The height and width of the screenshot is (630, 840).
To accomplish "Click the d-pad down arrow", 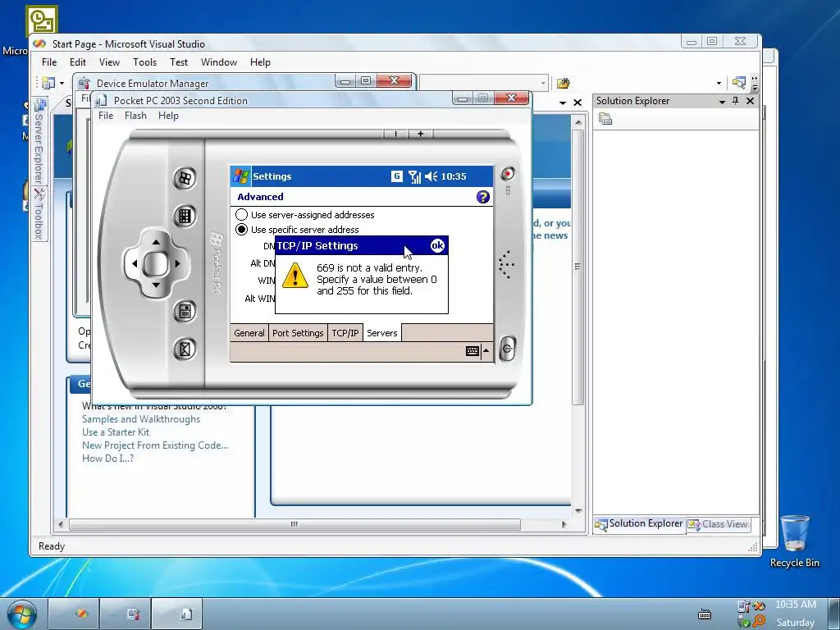I will point(156,285).
